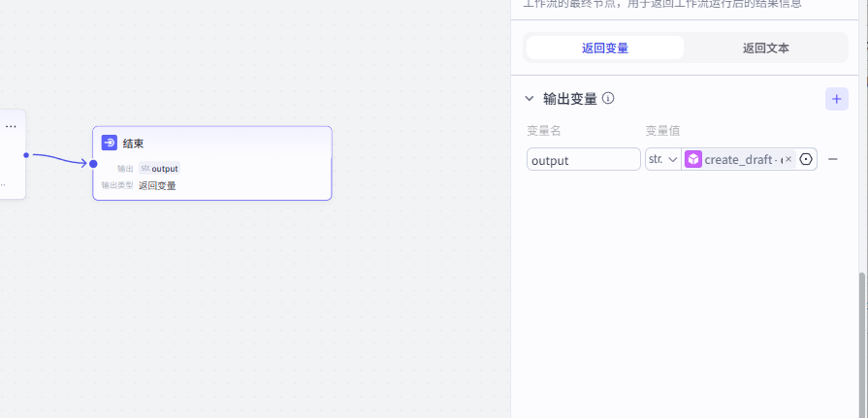Click the output variable name field
This screenshot has height=418, width=868.
coord(583,159)
